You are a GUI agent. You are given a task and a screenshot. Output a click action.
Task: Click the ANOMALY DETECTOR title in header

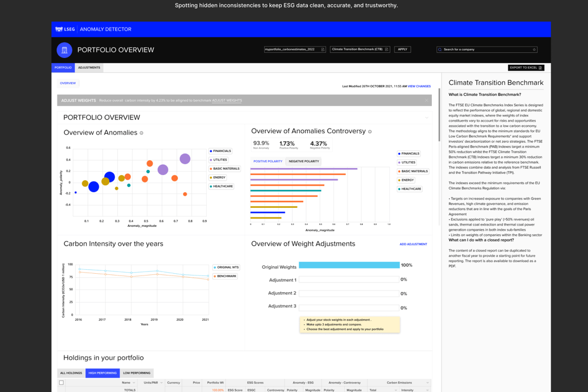pos(106,29)
